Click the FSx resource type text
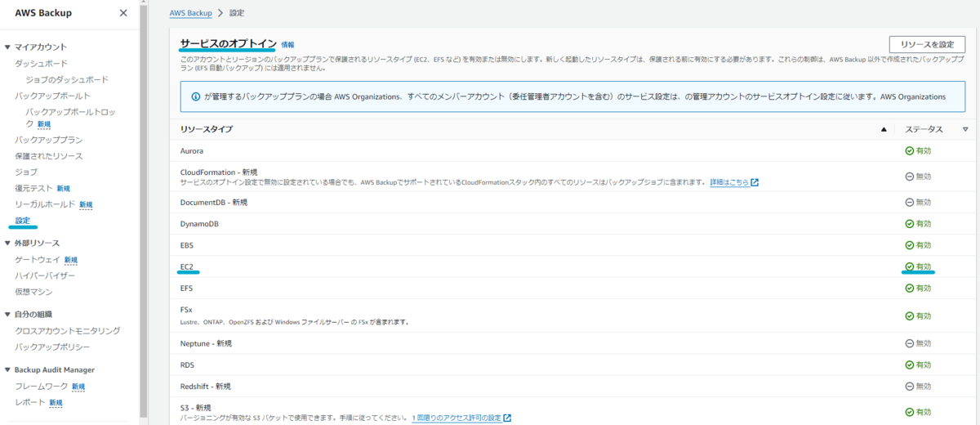Image resolution: width=980 pixels, height=425 pixels. point(186,310)
